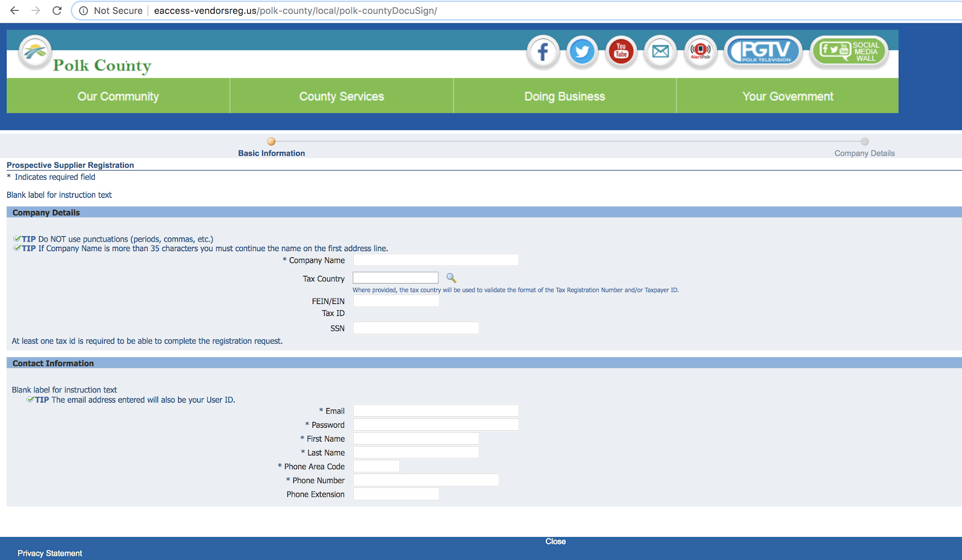962x560 pixels.
Task: Click the email envelope icon
Action: tap(660, 52)
